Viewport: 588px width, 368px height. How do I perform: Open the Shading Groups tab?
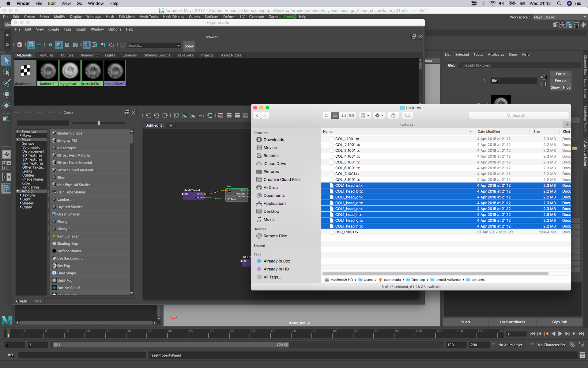157,55
